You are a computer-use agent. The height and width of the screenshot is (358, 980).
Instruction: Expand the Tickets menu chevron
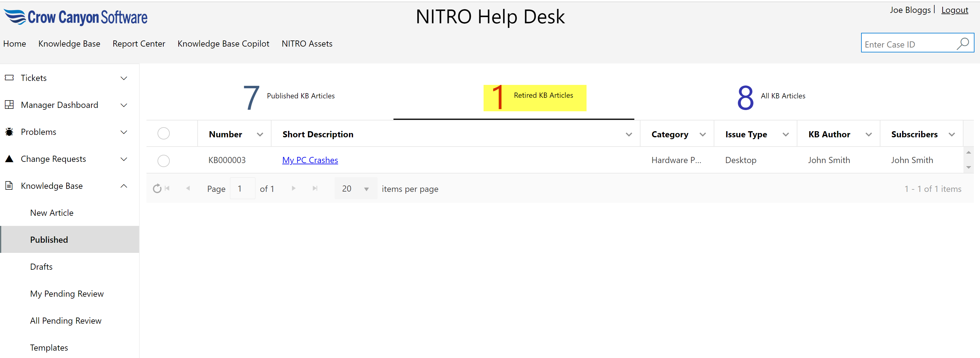coord(123,78)
